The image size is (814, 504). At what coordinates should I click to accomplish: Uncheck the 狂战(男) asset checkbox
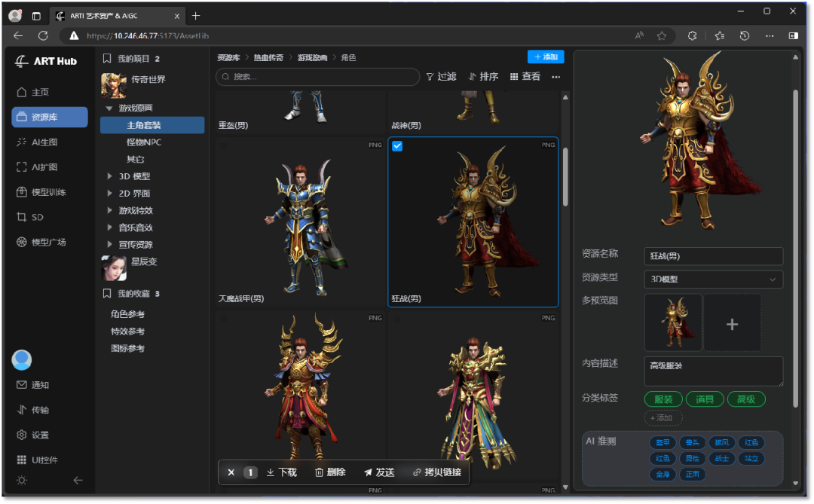click(x=397, y=146)
